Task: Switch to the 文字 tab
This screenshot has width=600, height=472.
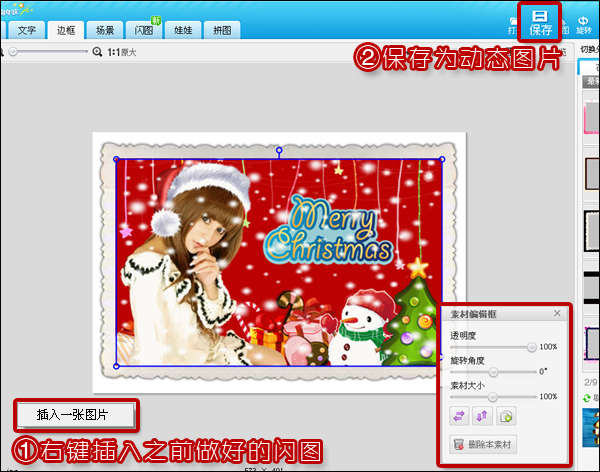Action: click(x=27, y=30)
